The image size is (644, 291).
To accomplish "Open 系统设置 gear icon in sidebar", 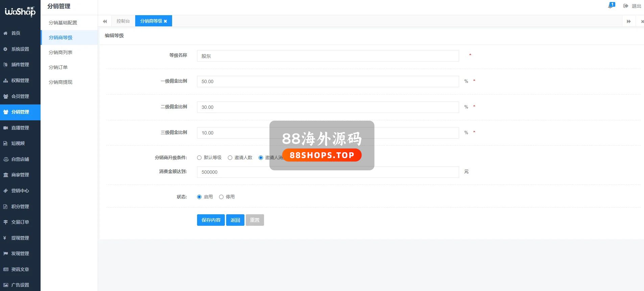I will 5,49.
